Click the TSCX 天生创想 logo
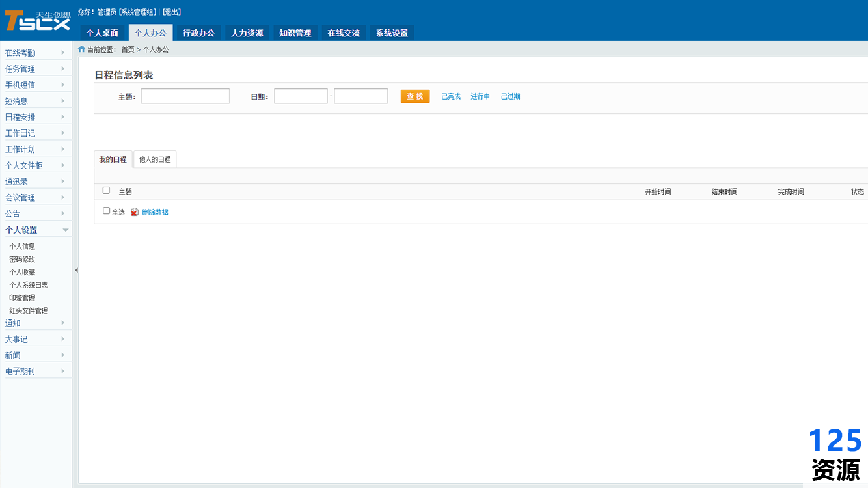Screen dimensions: 868x488 (37, 20)
